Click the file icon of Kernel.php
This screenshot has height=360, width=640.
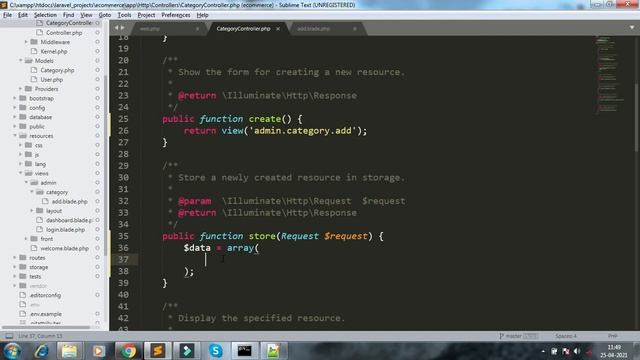(x=34, y=51)
